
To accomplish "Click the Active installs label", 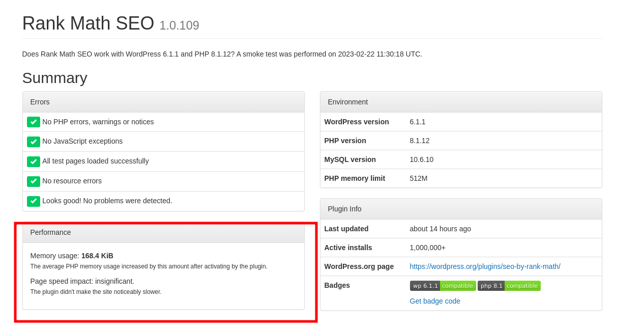I will [x=348, y=248].
